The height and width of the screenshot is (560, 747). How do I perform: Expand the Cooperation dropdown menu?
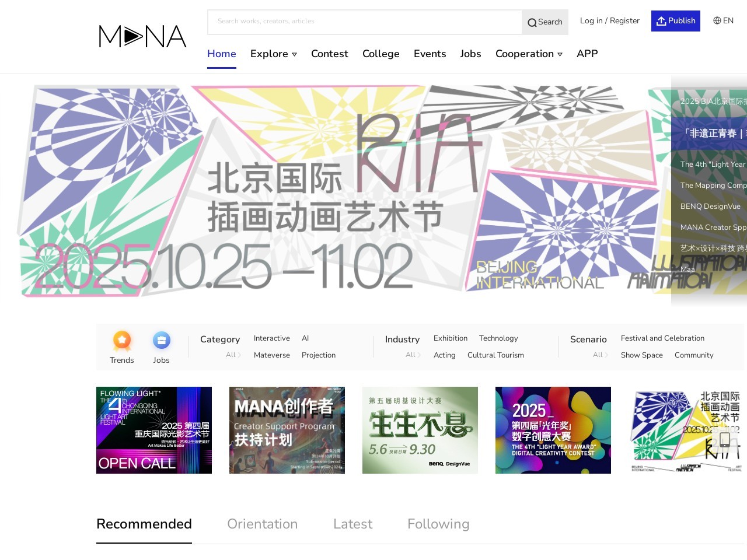(528, 54)
